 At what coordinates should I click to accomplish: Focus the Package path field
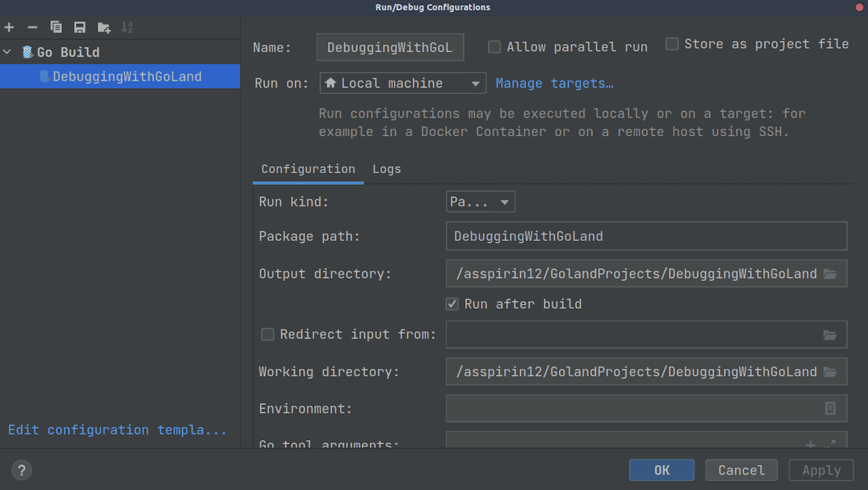[x=646, y=236]
